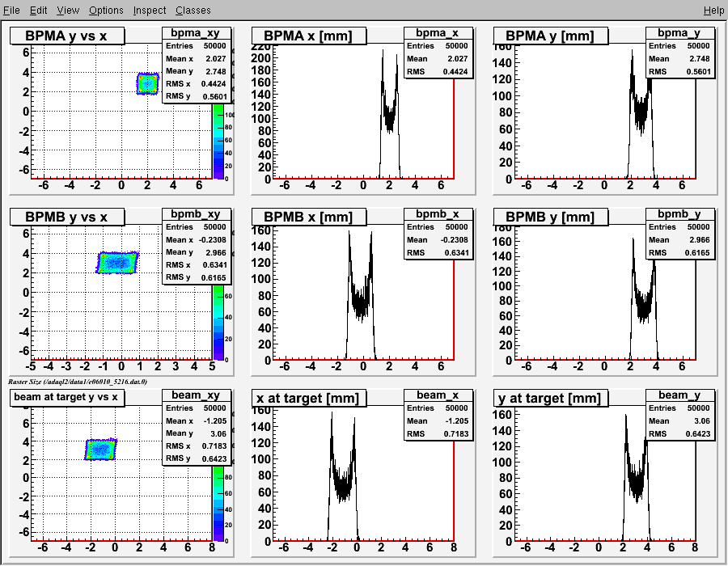Click the beam_xy statistics box header
The height and width of the screenshot is (566, 728).
click(x=196, y=395)
